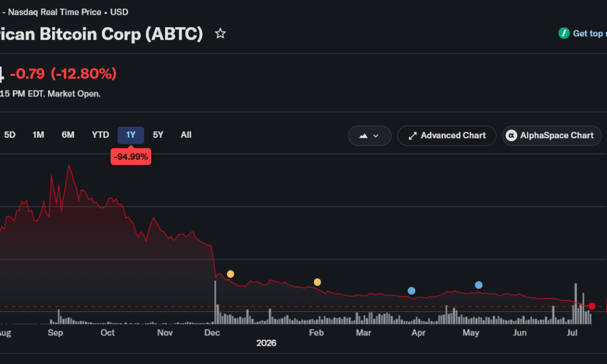Select the YTD time range tab

point(100,135)
